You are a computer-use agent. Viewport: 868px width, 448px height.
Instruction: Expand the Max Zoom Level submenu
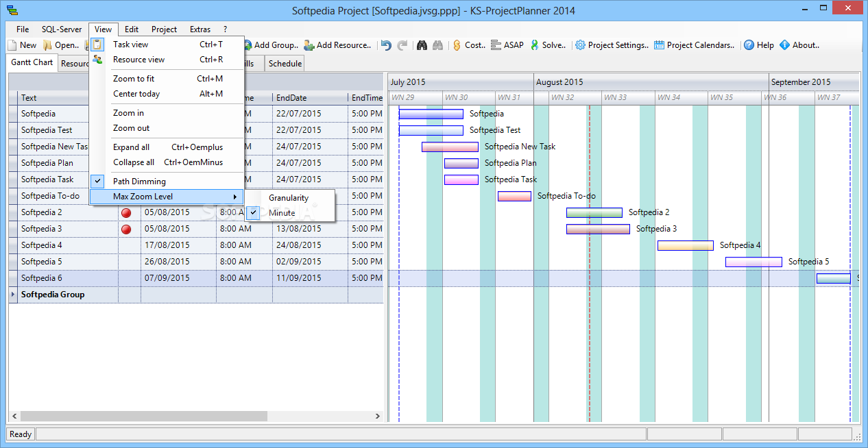[167, 197]
